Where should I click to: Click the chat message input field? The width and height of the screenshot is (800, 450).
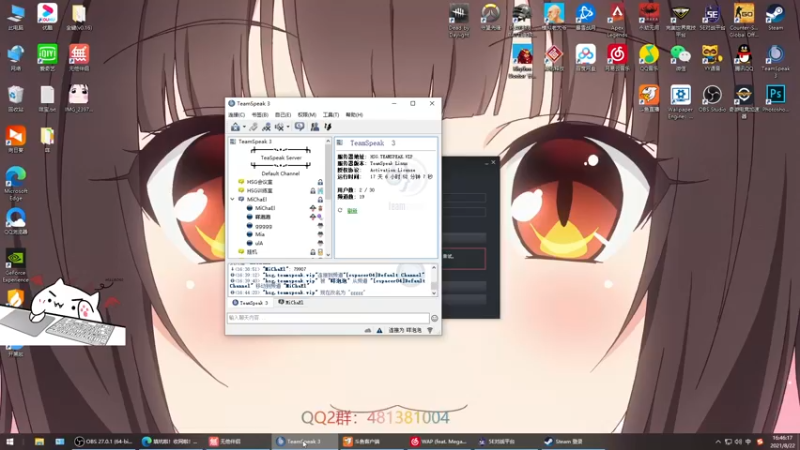tap(328, 317)
